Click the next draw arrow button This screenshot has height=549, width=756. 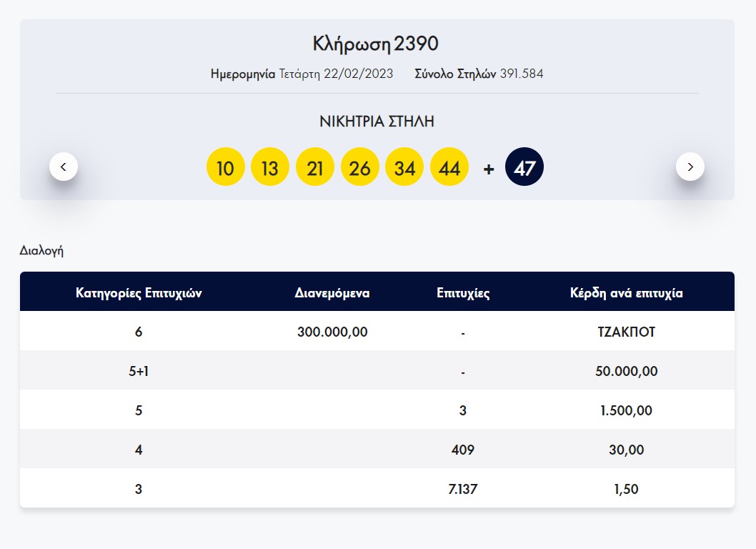[x=690, y=167]
